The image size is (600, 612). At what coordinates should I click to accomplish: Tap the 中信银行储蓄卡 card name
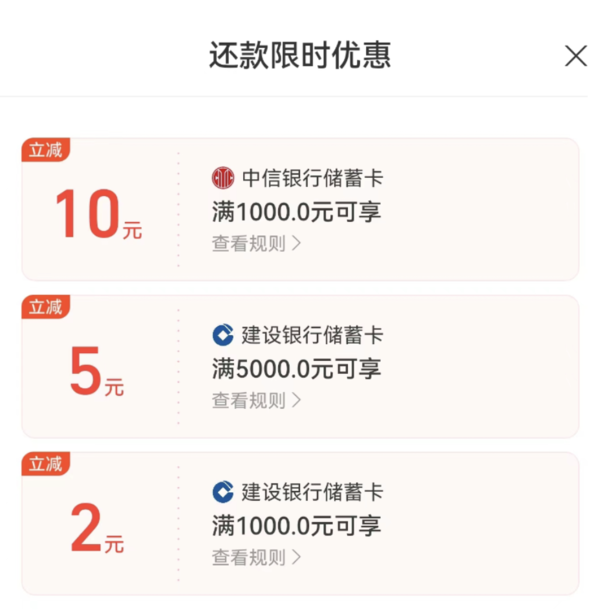tap(313, 178)
